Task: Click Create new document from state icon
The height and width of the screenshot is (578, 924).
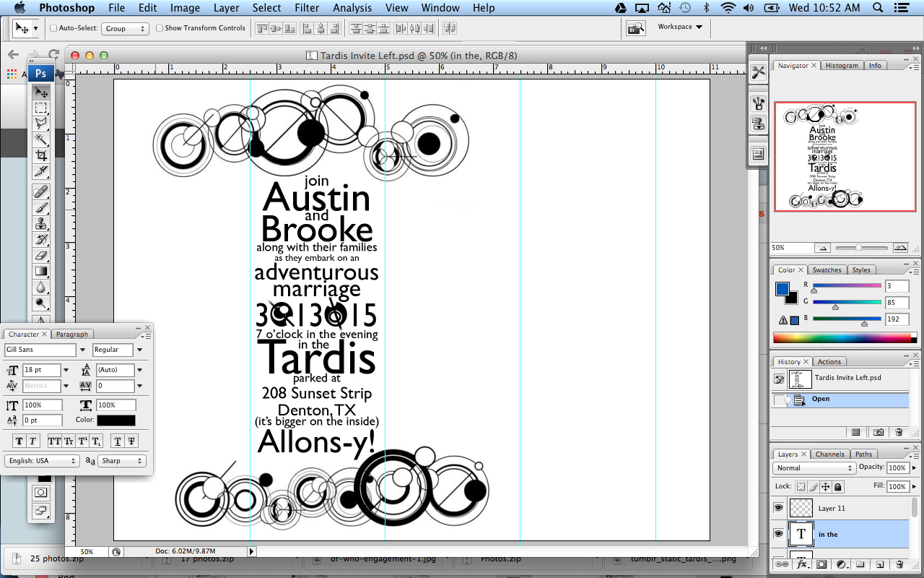Action: coord(855,432)
